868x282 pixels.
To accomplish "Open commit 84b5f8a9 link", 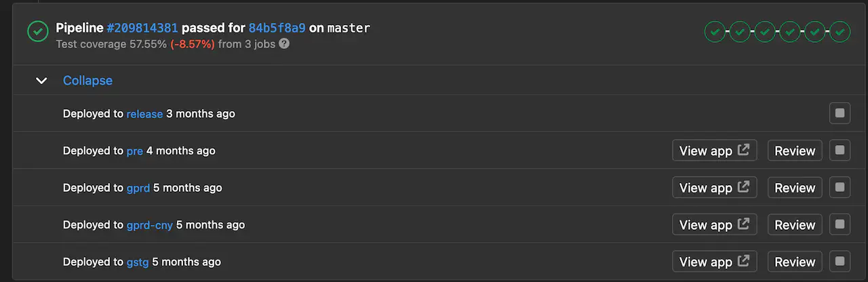I will click(x=277, y=28).
